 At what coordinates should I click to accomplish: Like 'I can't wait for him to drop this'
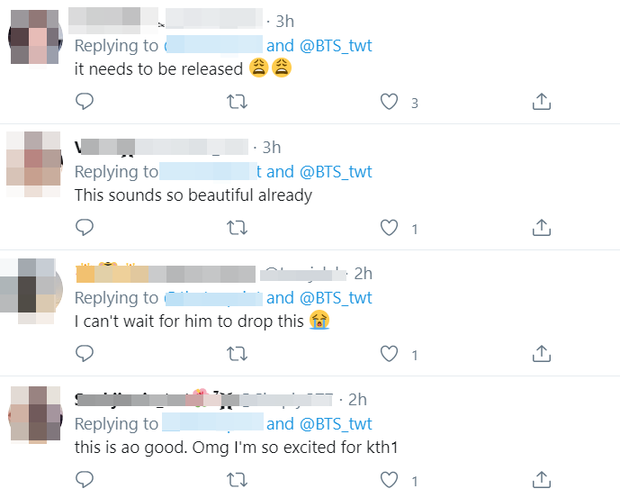(389, 354)
